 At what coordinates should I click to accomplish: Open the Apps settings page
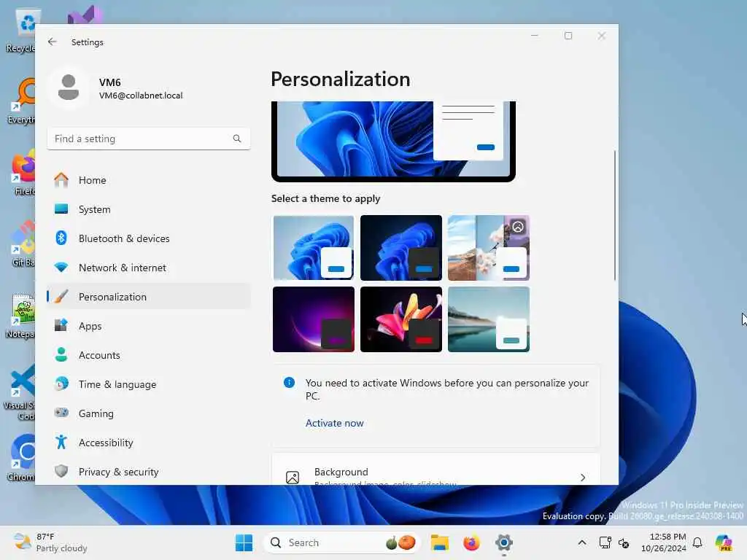pos(149,326)
